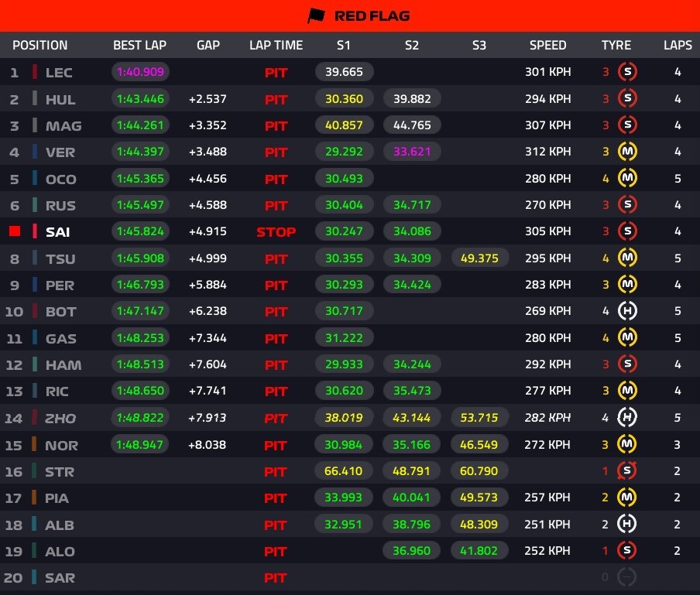Viewport: 700px width, 595px height.
Task: Click Stroll's used soft tyre icon
Action: click(x=627, y=470)
